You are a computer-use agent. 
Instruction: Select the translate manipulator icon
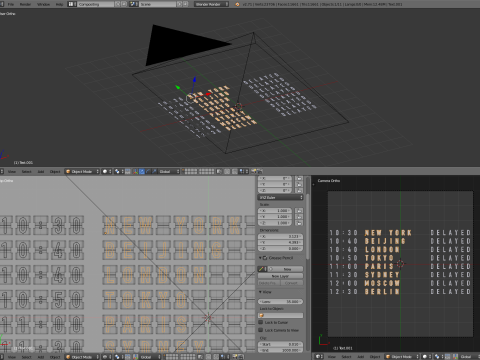click(x=142, y=171)
